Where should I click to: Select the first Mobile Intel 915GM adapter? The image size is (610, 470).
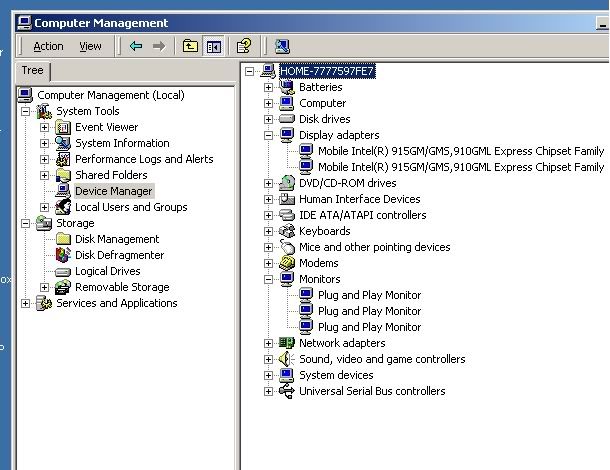461,151
